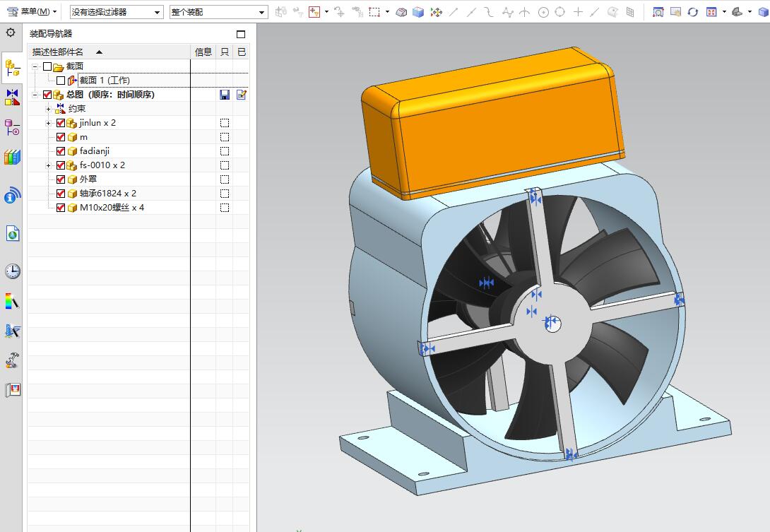Open the Part Navigator sidebar tab

point(12,127)
